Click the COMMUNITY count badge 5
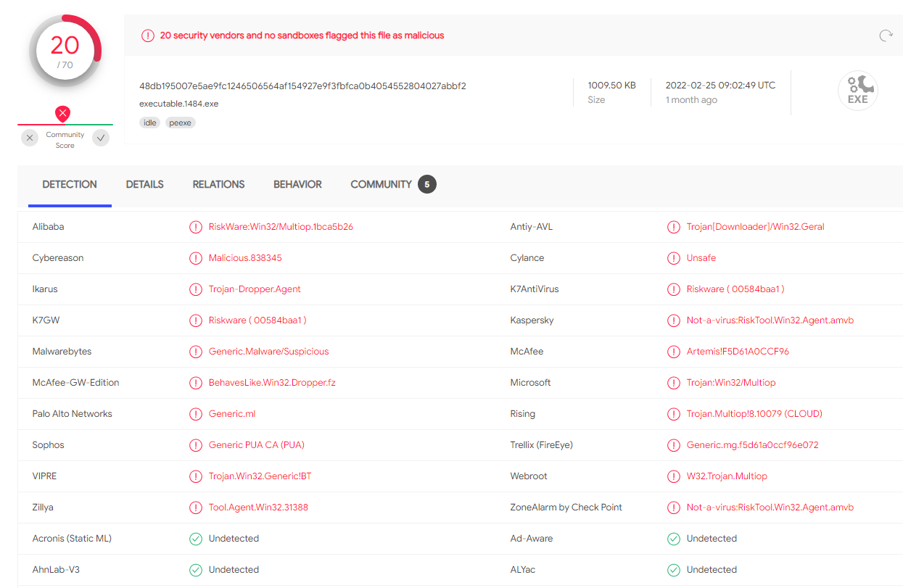Viewport: 903px width, 588px height. [427, 184]
